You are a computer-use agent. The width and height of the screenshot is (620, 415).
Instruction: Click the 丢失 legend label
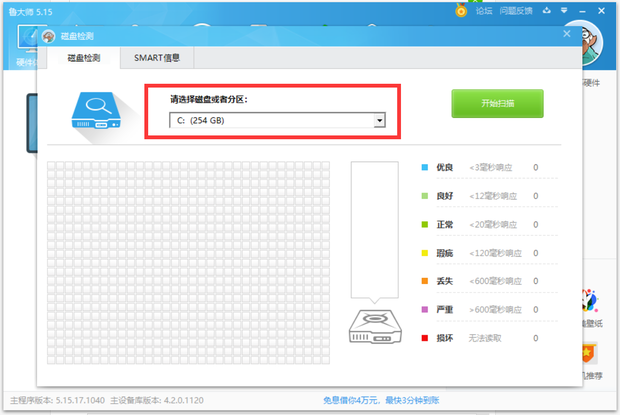pyautogui.click(x=444, y=281)
